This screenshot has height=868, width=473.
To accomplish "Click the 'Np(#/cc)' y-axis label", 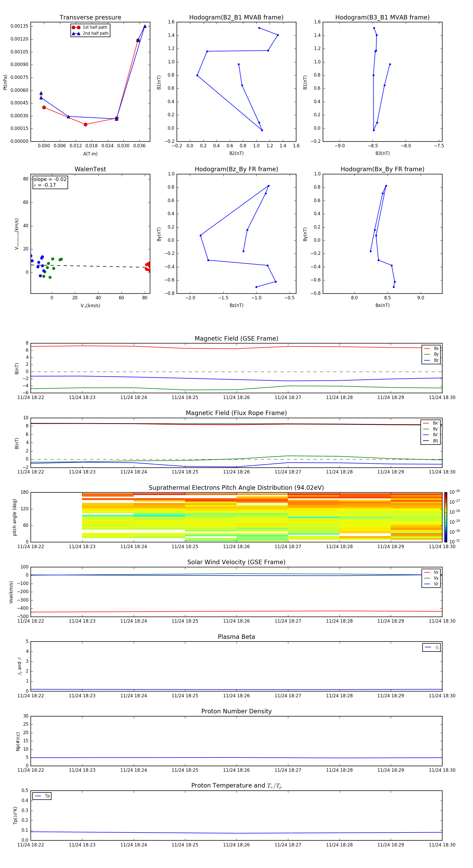I will click(18, 741).
